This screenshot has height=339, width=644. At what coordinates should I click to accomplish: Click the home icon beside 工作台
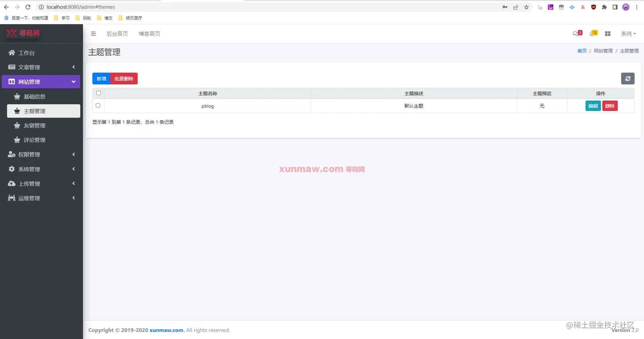[x=11, y=53]
